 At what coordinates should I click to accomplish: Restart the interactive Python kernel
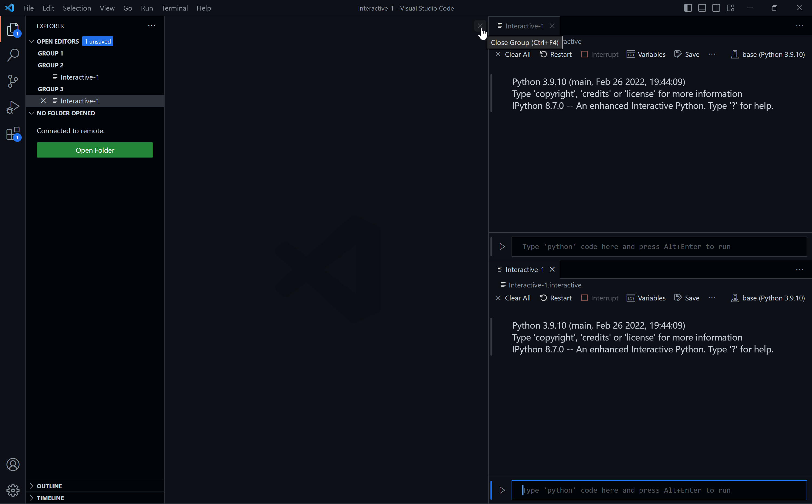click(555, 54)
